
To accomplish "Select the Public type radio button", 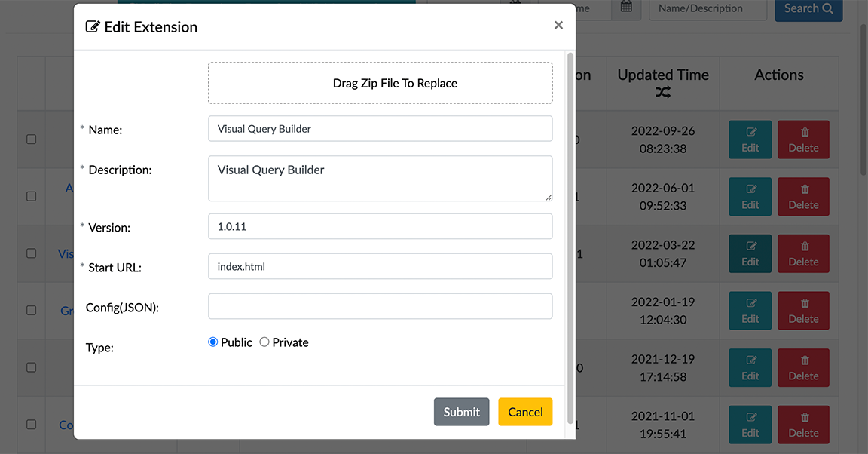I will coord(213,342).
